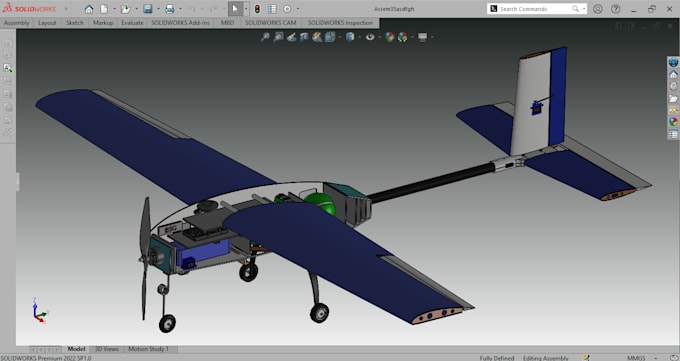This screenshot has width=680, height=361.
Task: Open the dropdown arrow next to Options gear
Action: point(298,9)
